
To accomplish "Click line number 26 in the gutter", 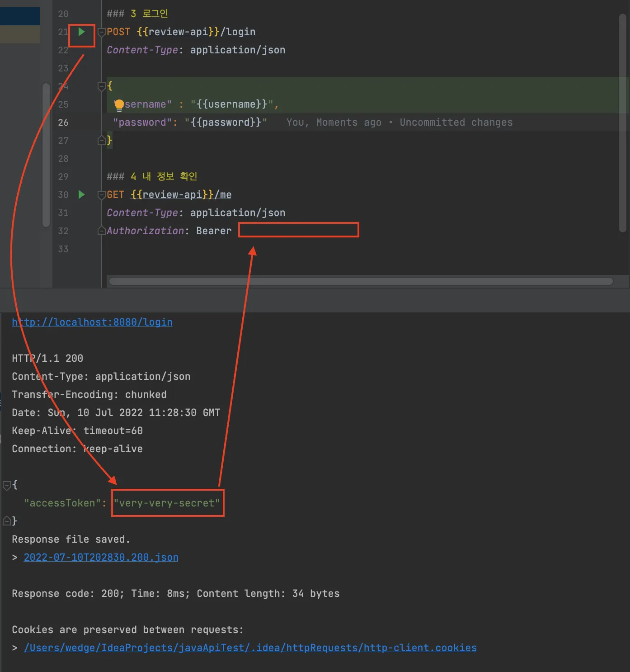I will tap(63, 122).
